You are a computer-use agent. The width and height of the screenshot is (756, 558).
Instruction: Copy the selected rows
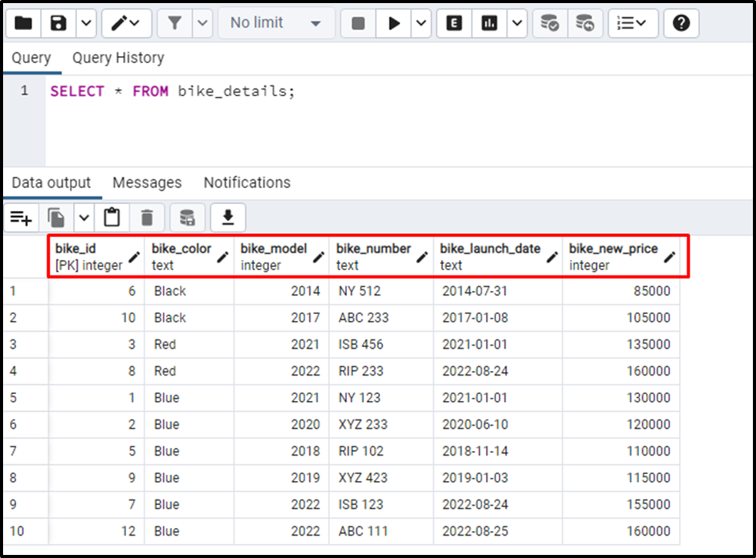click(x=55, y=217)
